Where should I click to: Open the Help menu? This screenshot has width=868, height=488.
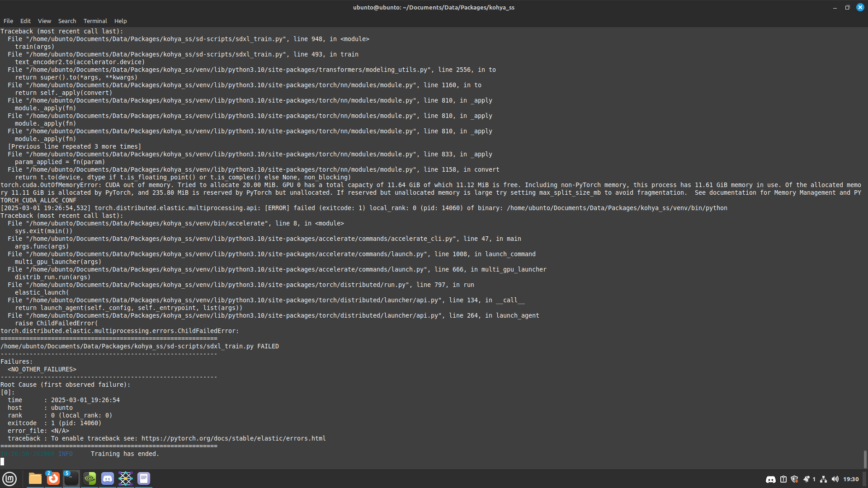click(120, 21)
